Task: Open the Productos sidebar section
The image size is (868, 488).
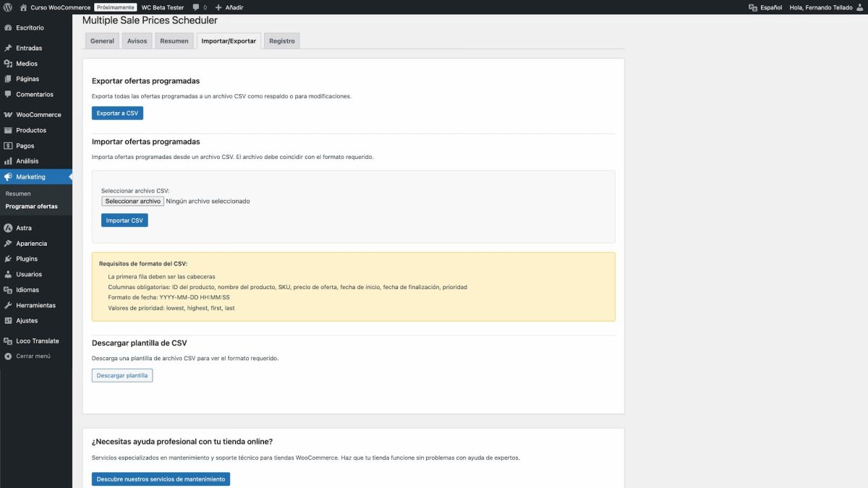Action: tap(30, 129)
